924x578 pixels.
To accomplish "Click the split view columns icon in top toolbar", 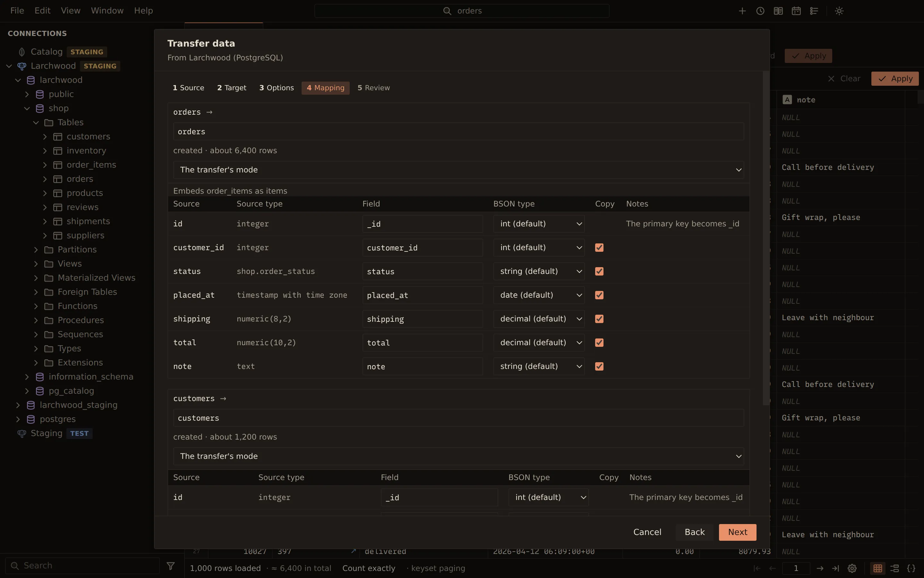I will pyautogui.click(x=778, y=11).
